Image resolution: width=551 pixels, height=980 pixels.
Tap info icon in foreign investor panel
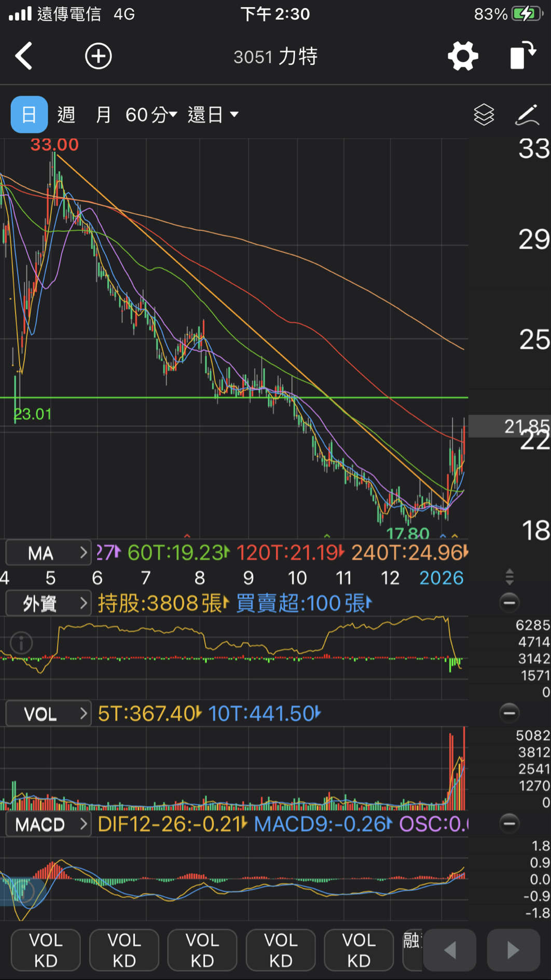click(21, 643)
